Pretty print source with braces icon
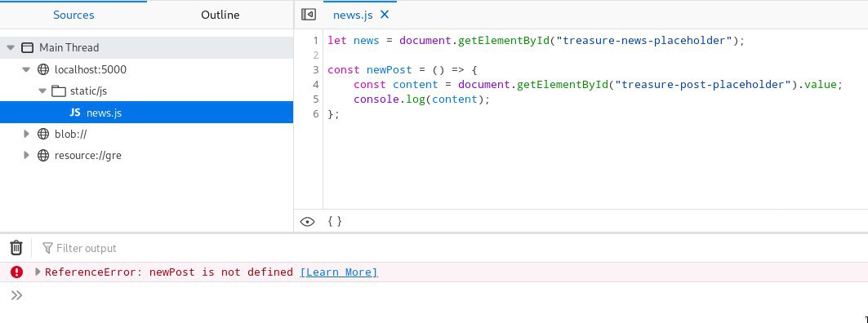The width and height of the screenshot is (868, 323). click(335, 221)
